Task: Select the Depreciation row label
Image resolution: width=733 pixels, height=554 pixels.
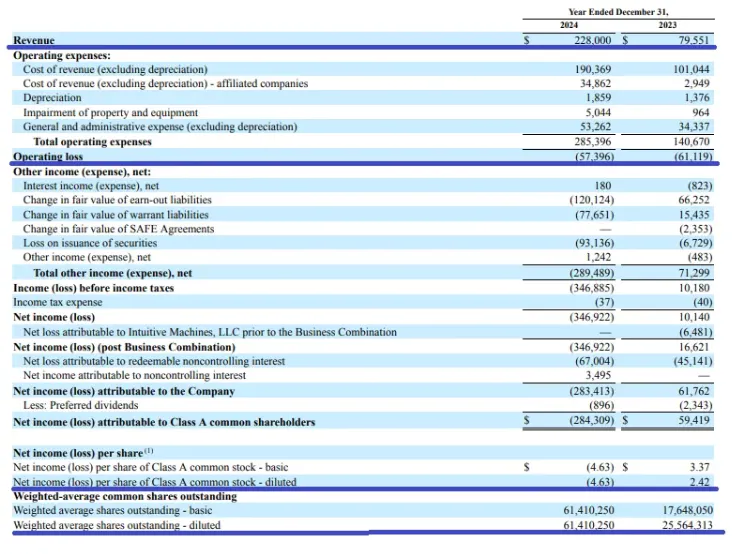Action: click(52, 97)
